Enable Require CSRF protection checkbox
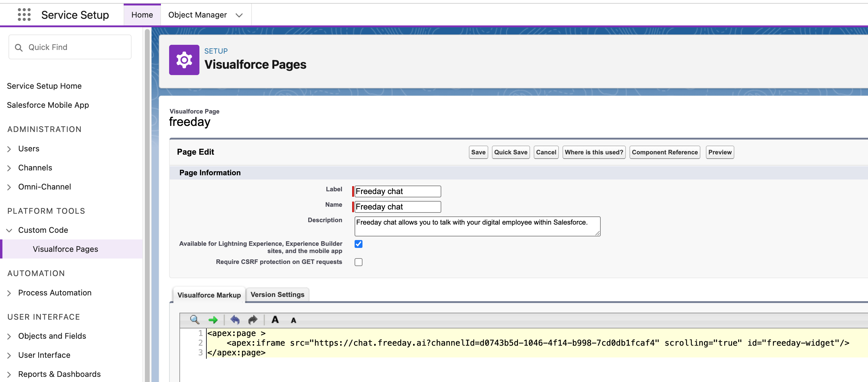 [358, 262]
